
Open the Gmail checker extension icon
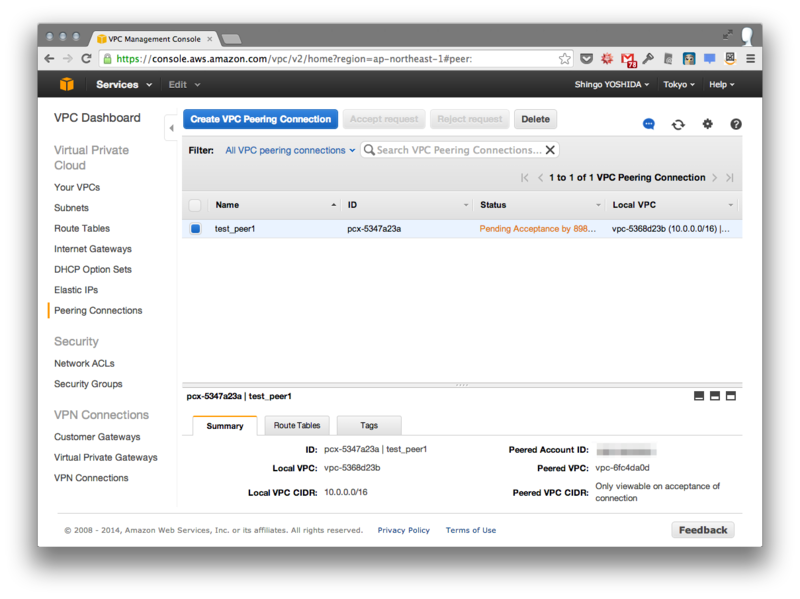[628, 60]
